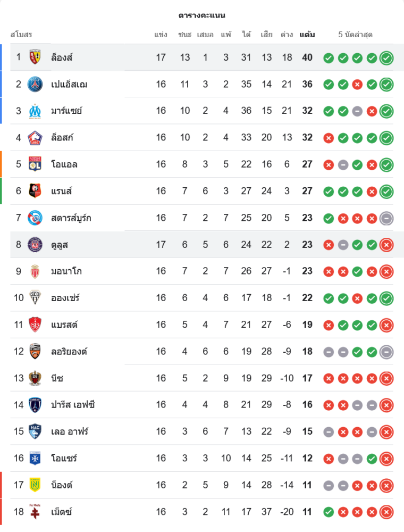
Task: Click the ตารางคะแนน table title
Action: click(x=202, y=15)
